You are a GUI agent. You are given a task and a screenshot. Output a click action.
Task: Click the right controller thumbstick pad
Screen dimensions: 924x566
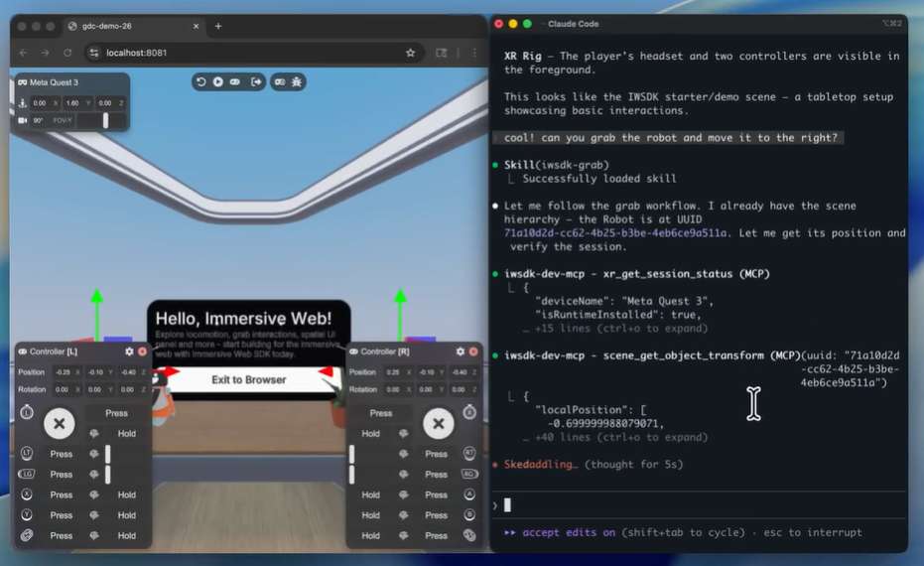click(438, 424)
